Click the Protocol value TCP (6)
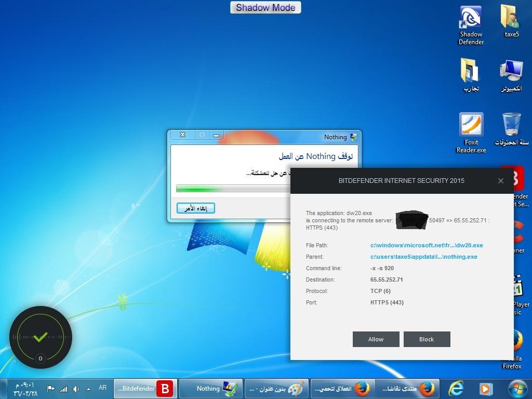532x399 pixels. [x=380, y=291]
